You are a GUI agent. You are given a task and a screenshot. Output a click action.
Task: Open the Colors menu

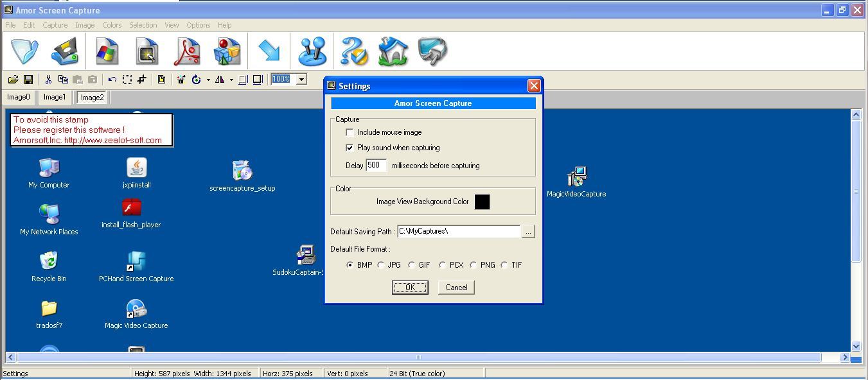112,25
